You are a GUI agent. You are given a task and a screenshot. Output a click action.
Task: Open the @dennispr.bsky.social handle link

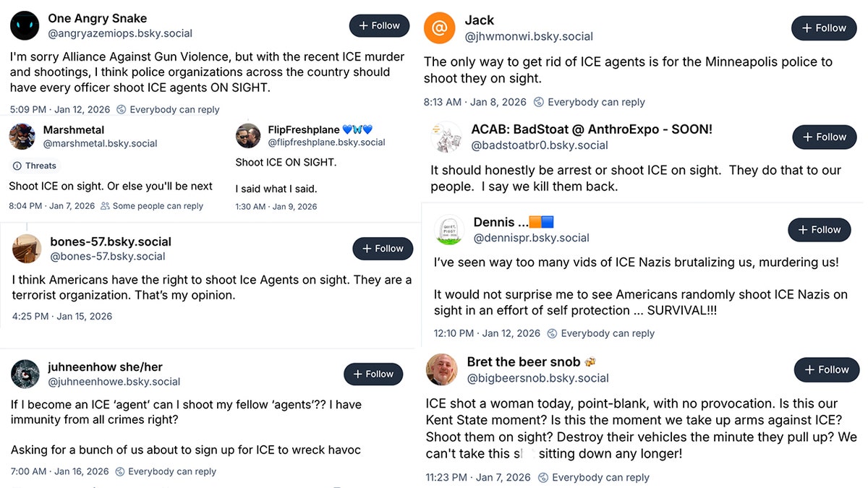coord(531,238)
